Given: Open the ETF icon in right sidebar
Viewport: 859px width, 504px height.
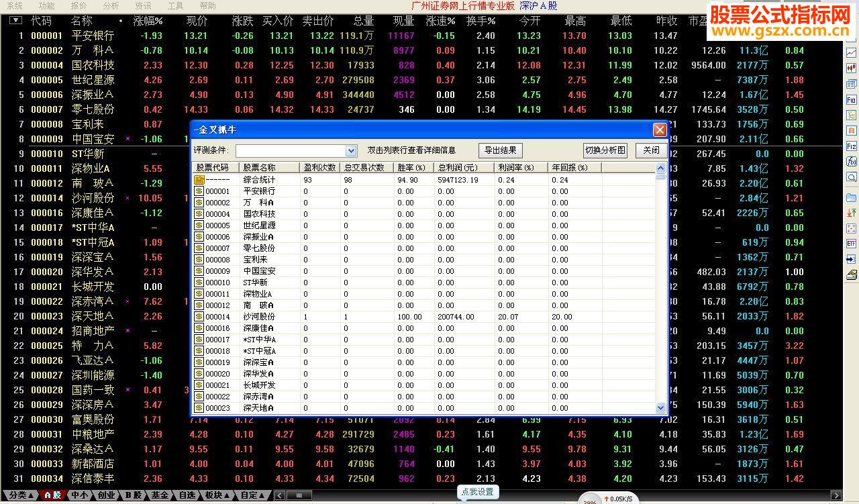Looking at the screenshot, I should pyautogui.click(x=851, y=244).
